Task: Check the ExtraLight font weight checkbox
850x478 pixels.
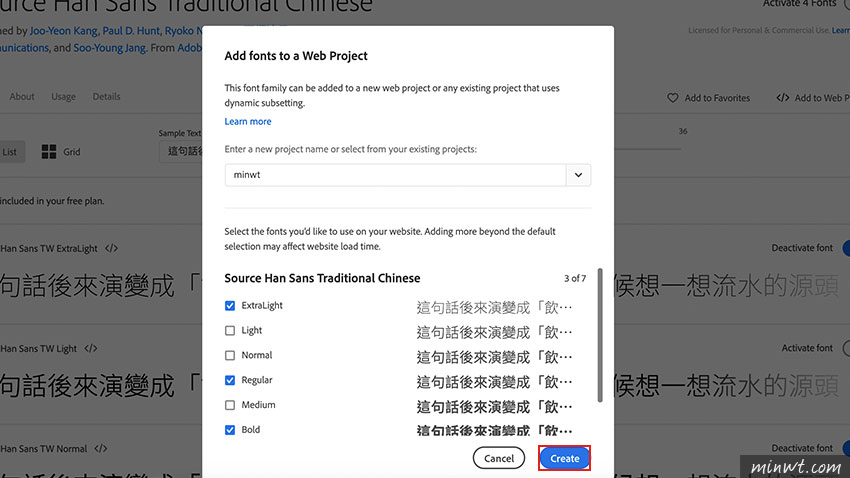Action: (x=230, y=306)
